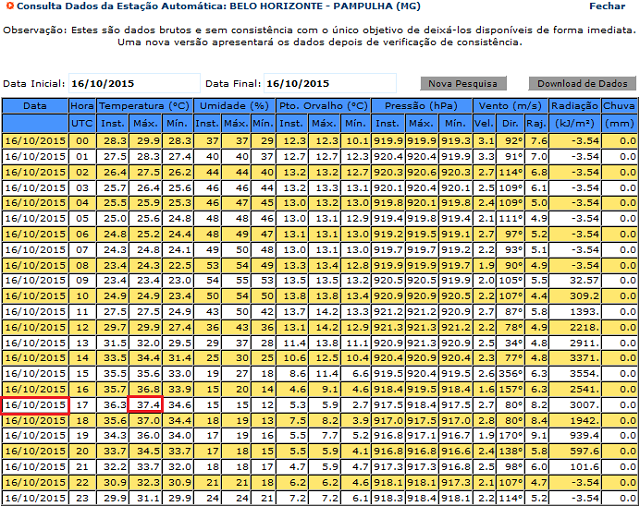Click hour cell 05
This screenshot has width=640, height=506.
[82, 218]
